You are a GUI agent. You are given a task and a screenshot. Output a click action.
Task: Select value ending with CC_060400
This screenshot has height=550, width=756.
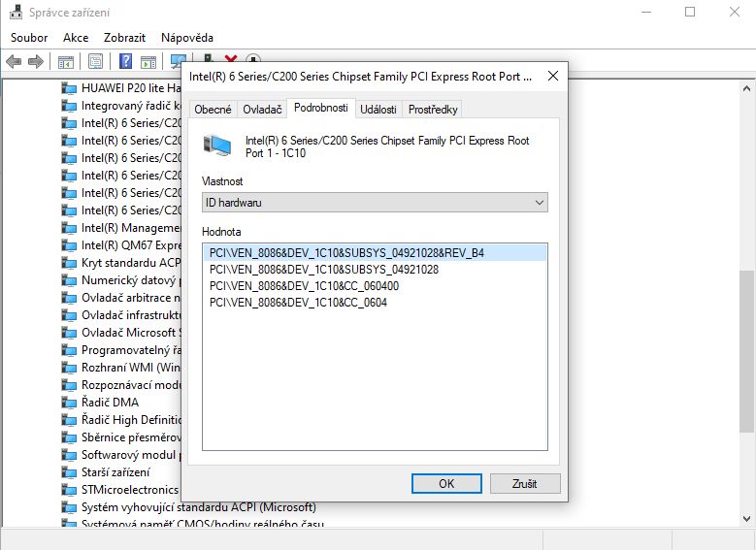tap(304, 286)
